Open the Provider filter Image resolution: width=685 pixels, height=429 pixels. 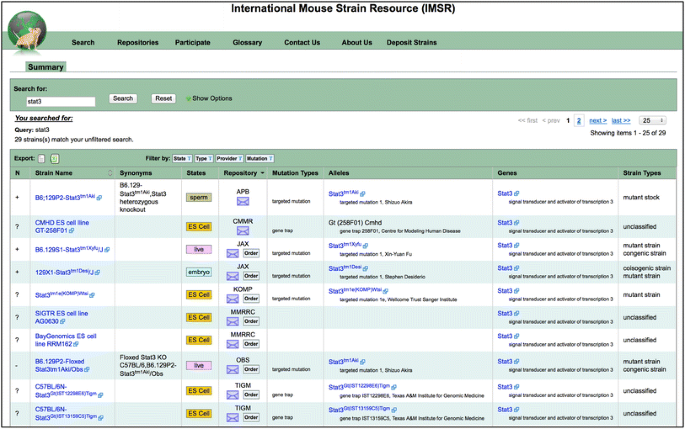(x=229, y=158)
